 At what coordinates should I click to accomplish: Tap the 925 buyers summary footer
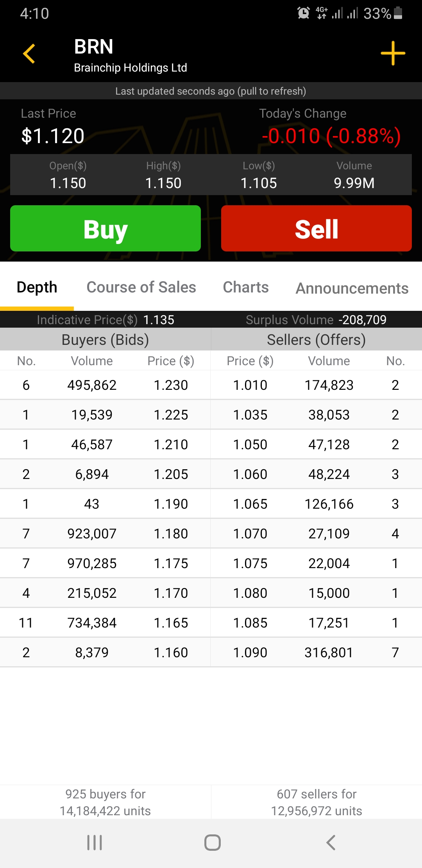(x=105, y=802)
